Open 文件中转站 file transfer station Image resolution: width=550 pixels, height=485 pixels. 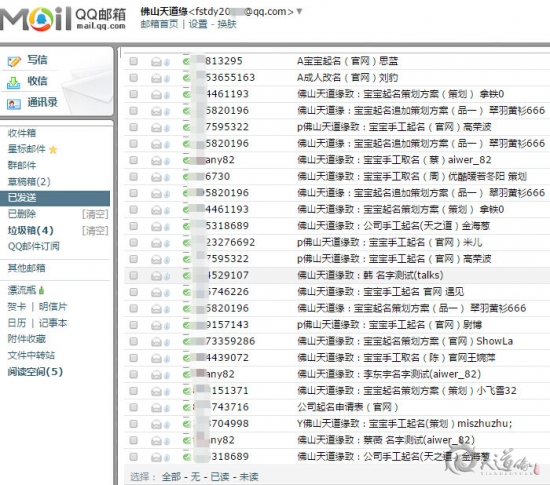coord(31,355)
